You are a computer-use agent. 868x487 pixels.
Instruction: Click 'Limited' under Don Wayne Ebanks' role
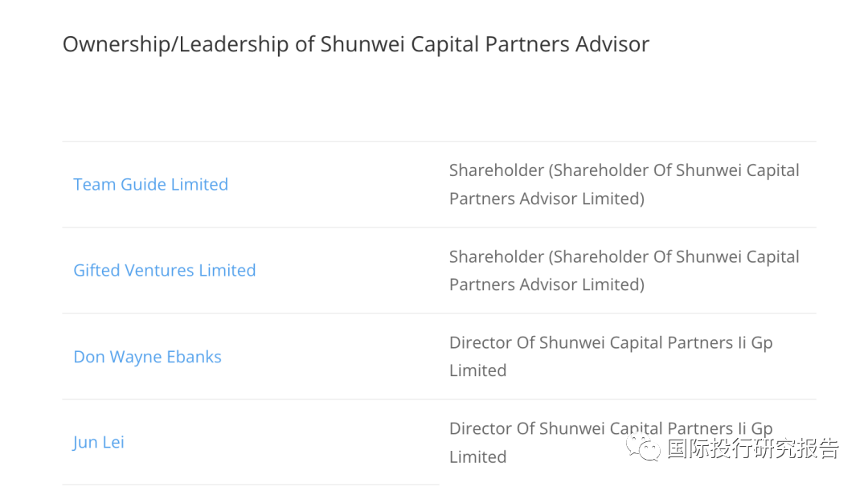pos(477,370)
